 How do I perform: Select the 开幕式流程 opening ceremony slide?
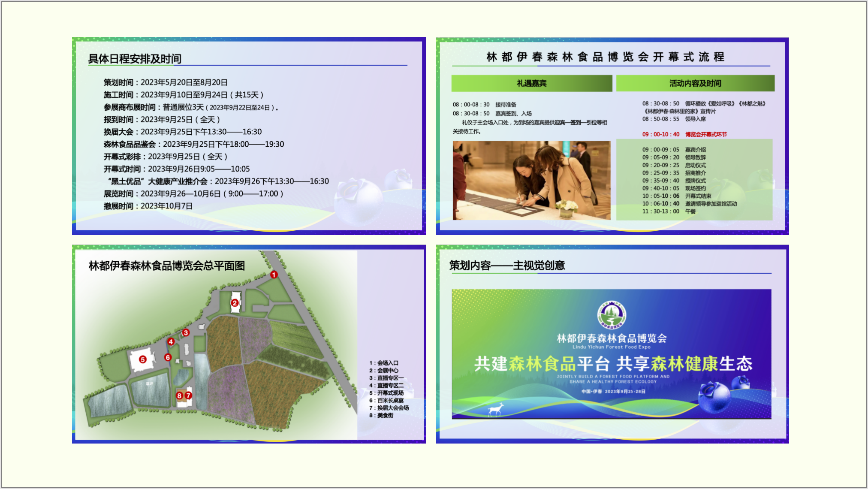pyautogui.click(x=606, y=57)
